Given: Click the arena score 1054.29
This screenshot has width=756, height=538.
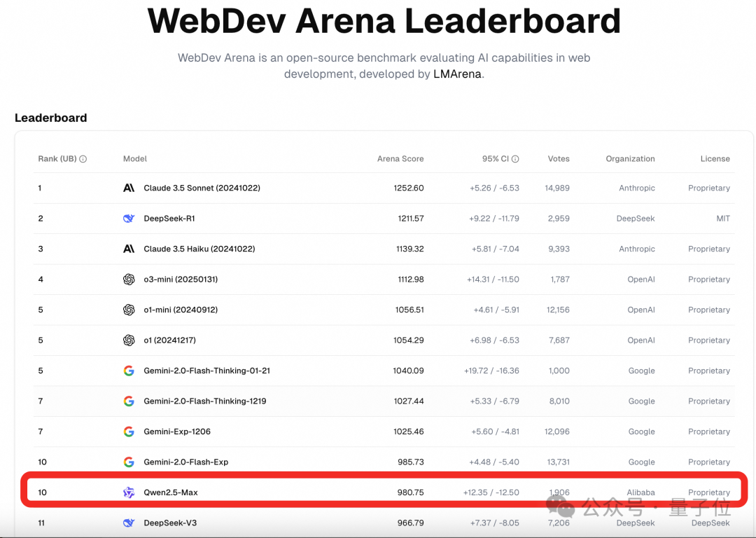Looking at the screenshot, I should pyautogui.click(x=409, y=340).
